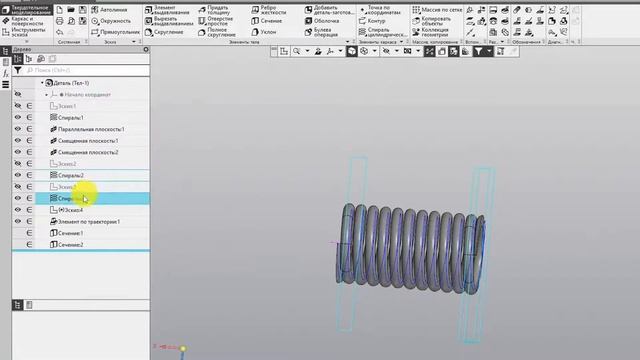Click the Оболочка shell command
The width and height of the screenshot is (640, 360).
(322, 21)
